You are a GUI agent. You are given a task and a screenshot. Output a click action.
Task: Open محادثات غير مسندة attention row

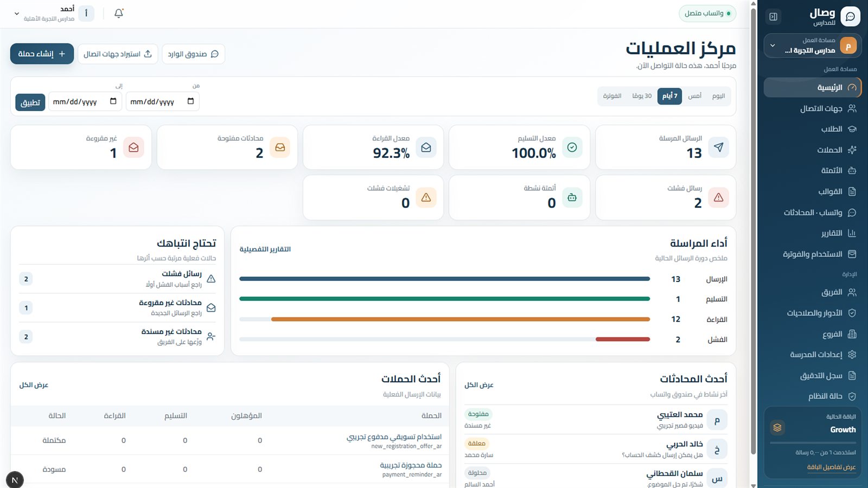[117, 337]
